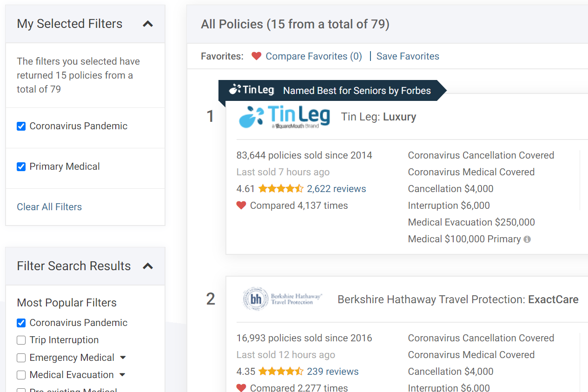This screenshot has height=392, width=588.
Task: Uncheck Primary Medical in My Selected Filters
Action: 21,166
